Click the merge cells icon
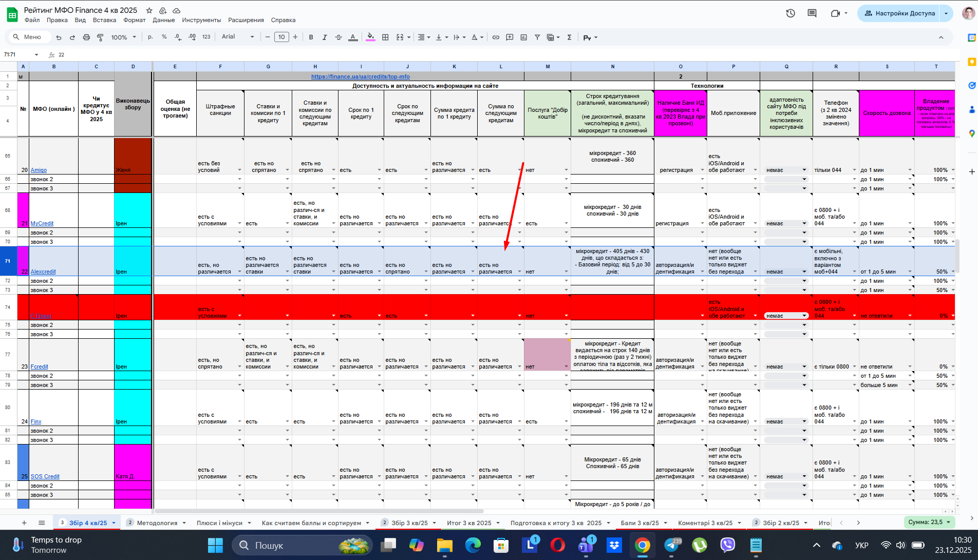Image resolution: width=978 pixels, height=560 pixels. [400, 37]
